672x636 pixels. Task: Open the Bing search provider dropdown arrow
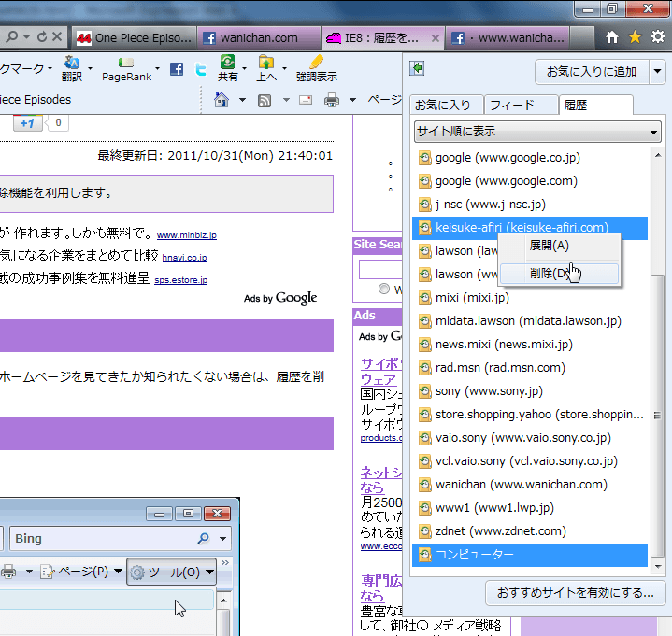[x=222, y=538]
